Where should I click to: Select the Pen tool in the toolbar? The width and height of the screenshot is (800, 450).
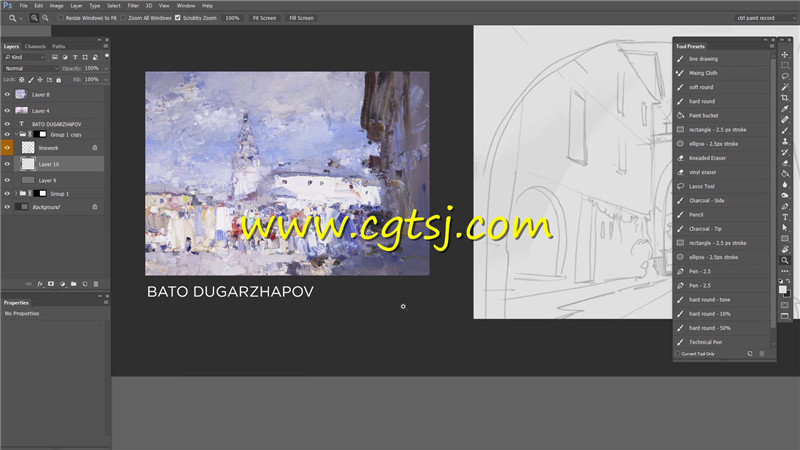[785, 206]
